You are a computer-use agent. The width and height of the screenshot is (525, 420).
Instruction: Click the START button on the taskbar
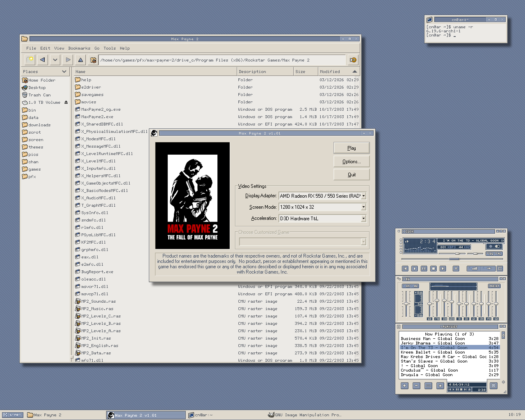[x=13, y=415]
